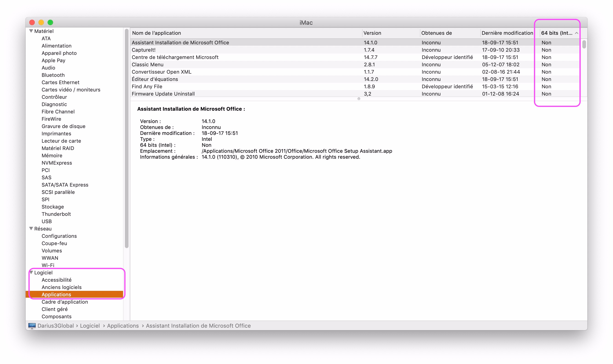Select Bluetooth in the sidebar
The width and height of the screenshot is (613, 364).
click(53, 75)
